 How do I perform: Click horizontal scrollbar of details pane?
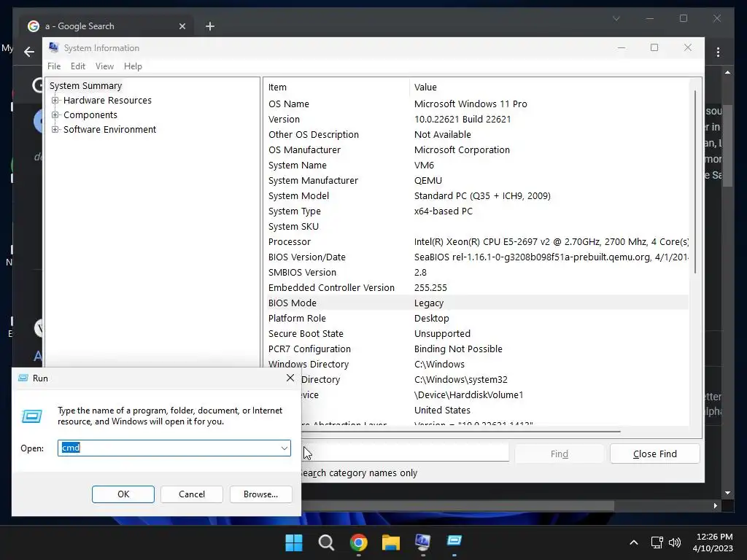pyautogui.click(x=460, y=432)
